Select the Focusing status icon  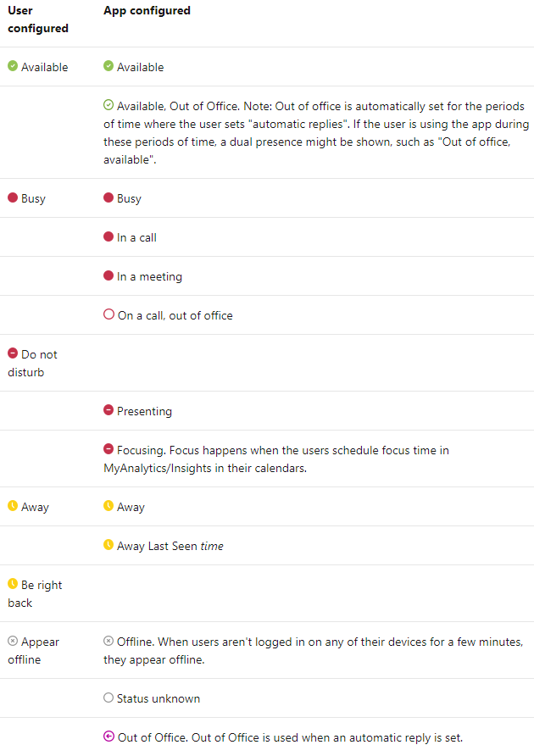(x=108, y=449)
